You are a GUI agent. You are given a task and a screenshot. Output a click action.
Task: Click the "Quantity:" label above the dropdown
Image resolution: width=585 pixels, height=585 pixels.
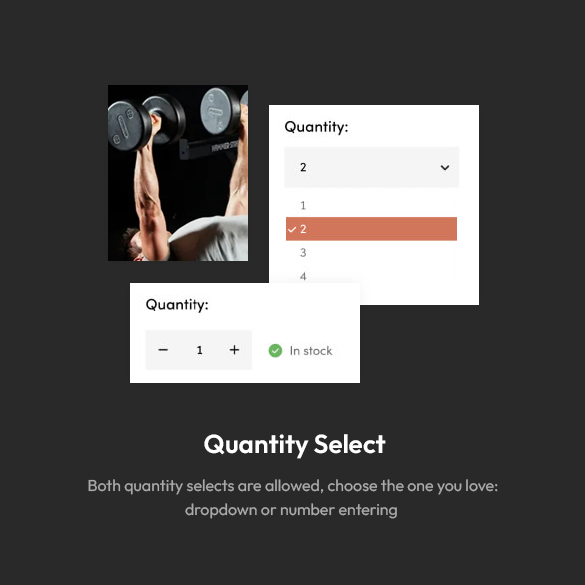click(316, 127)
